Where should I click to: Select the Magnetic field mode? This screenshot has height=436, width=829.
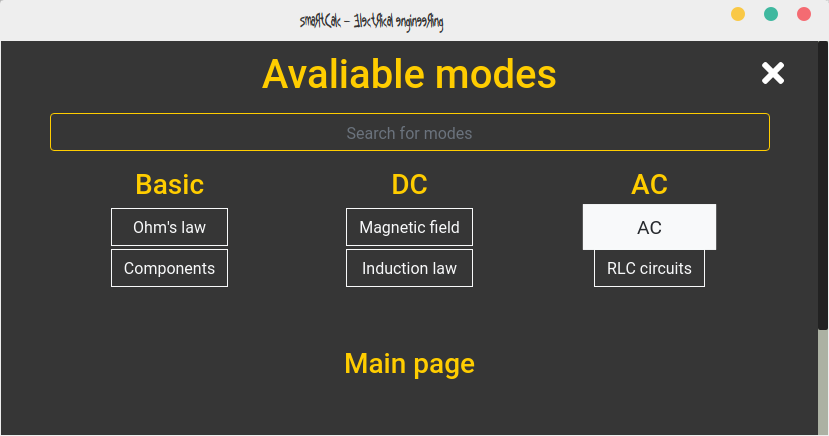tap(409, 227)
